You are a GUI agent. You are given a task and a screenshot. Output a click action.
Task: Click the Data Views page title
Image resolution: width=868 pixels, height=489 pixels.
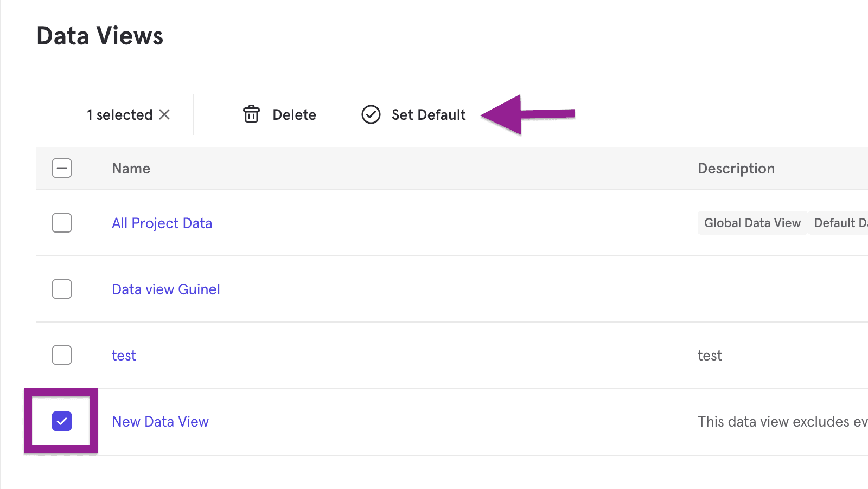coord(100,35)
